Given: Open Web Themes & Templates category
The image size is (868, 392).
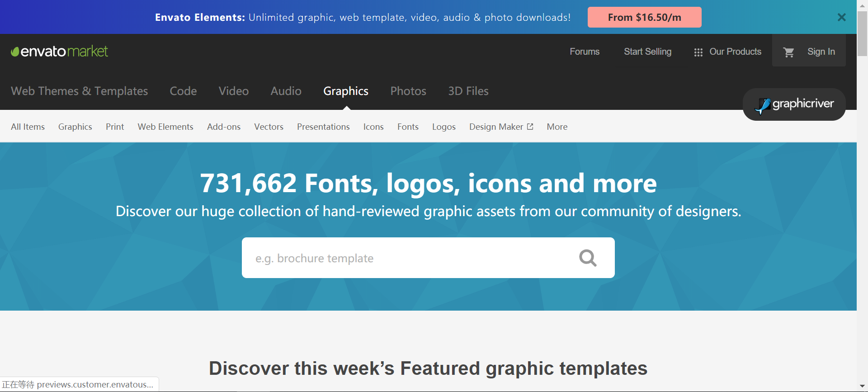Looking at the screenshot, I should coord(80,91).
